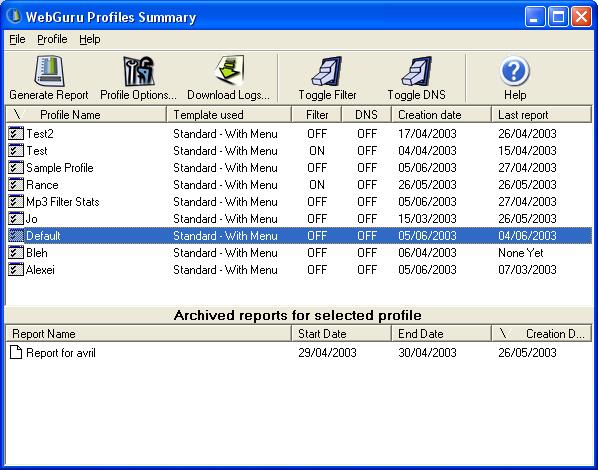Toggle Filter using the toolbar switch icon
This screenshot has width=598, height=470.
(327, 71)
